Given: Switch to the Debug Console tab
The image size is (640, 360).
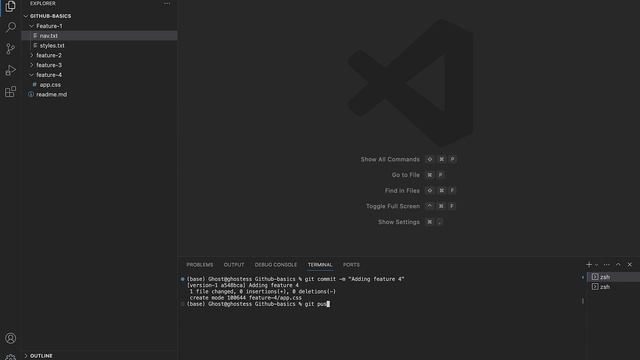Looking at the screenshot, I should [276, 265].
